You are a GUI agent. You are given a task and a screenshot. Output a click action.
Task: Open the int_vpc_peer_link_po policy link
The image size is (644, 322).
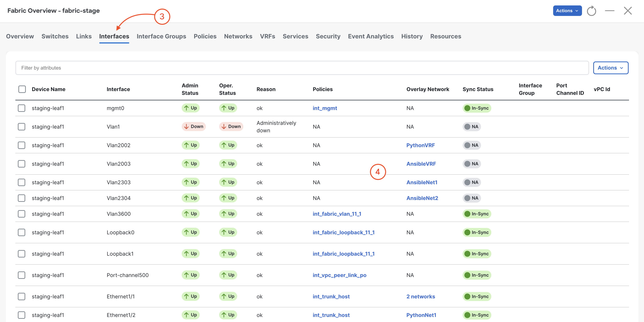click(x=339, y=275)
